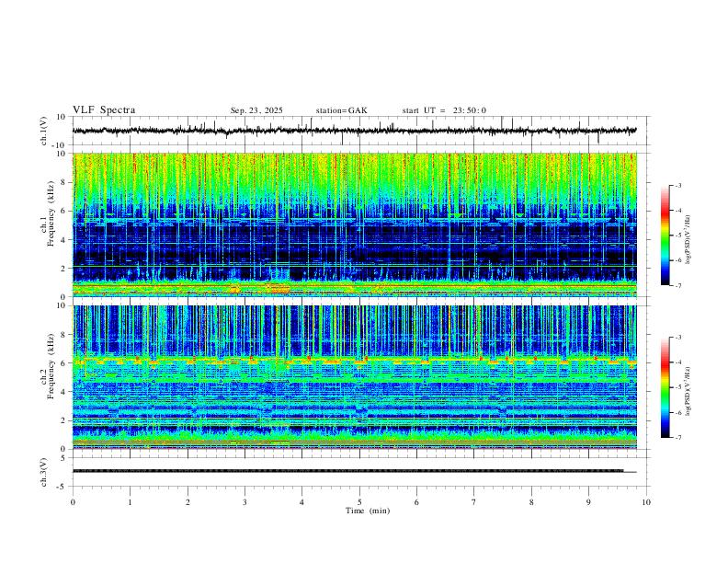Click time axis tick label "0"
The width and height of the screenshot is (728, 563).
pyautogui.click(x=73, y=502)
